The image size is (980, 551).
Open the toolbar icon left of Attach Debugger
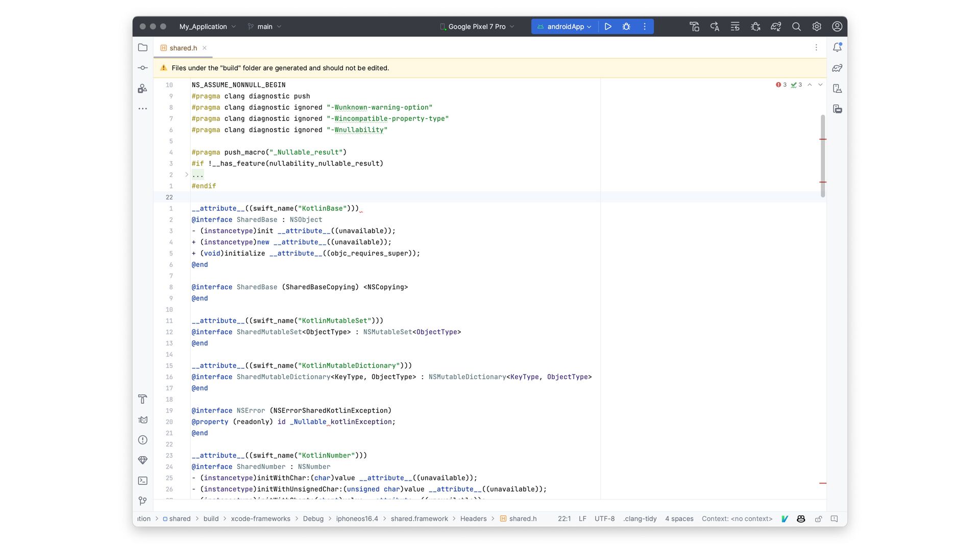point(735,27)
